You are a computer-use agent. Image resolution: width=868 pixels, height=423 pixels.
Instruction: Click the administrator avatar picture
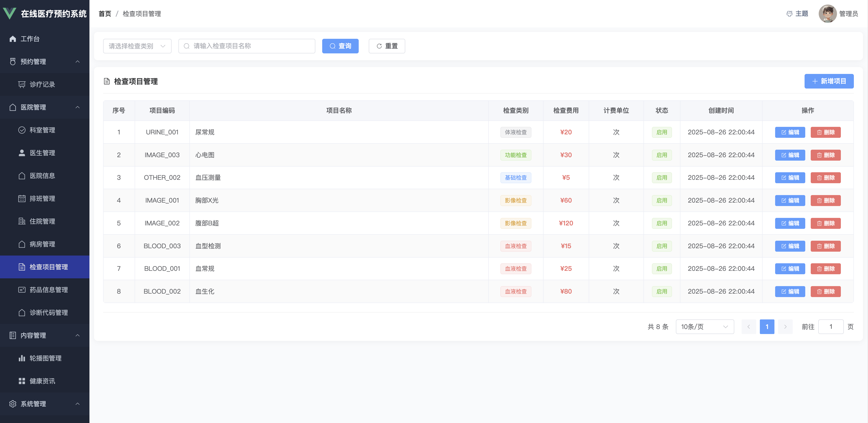tap(827, 14)
